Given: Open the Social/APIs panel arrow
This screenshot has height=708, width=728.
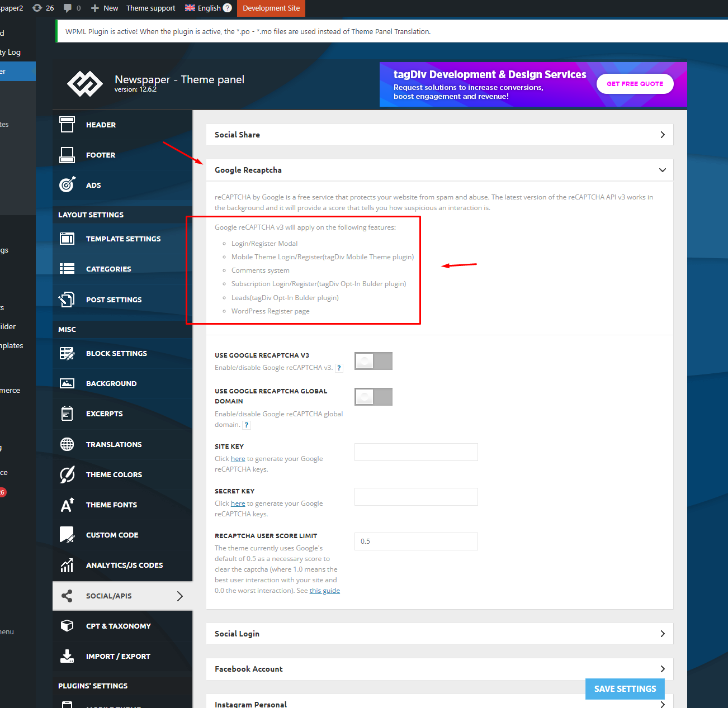Looking at the screenshot, I should click(x=179, y=596).
